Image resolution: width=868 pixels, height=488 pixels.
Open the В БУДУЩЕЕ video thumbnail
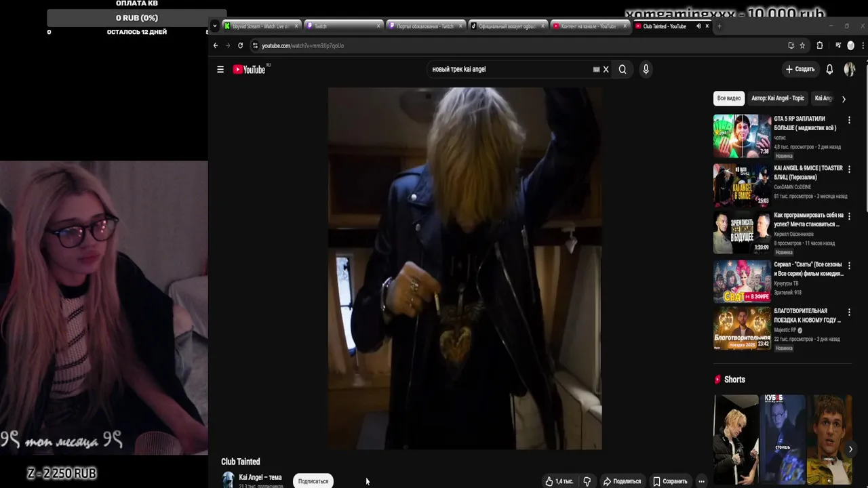click(742, 232)
